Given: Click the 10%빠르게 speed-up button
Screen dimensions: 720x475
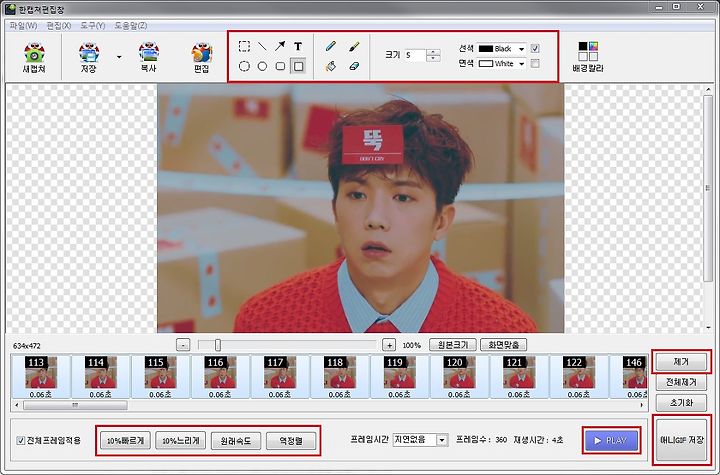Looking at the screenshot, I should click(x=125, y=441).
